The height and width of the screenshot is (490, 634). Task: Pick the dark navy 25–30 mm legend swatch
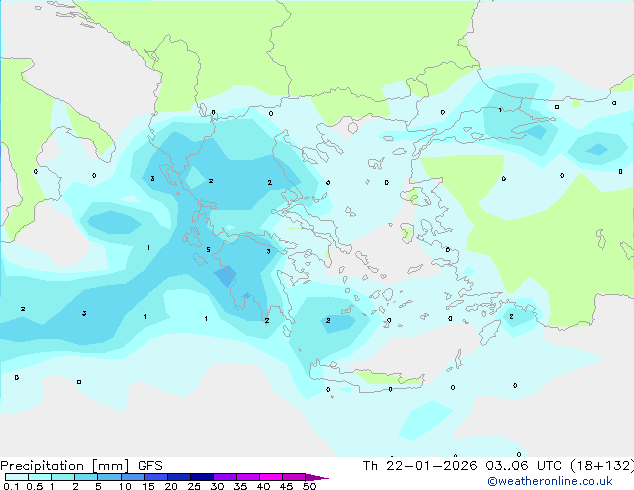point(202,477)
